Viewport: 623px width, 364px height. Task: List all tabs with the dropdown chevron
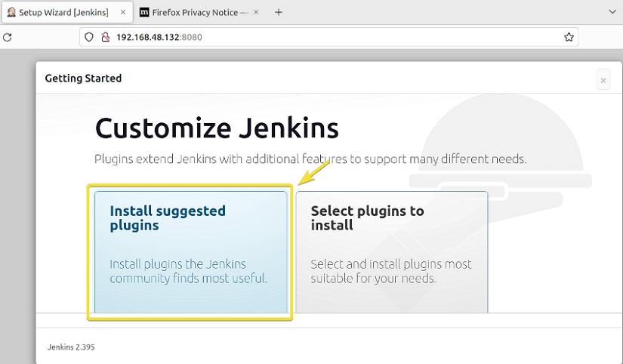click(x=612, y=12)
